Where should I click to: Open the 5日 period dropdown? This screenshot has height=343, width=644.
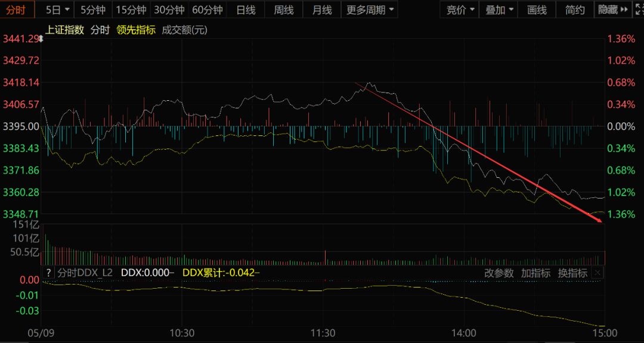click(x=57, y=10)
